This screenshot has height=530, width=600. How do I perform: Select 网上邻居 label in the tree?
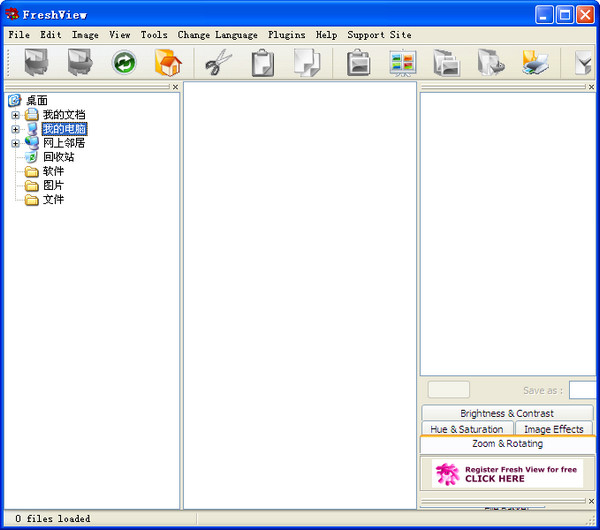click(64, 143)
